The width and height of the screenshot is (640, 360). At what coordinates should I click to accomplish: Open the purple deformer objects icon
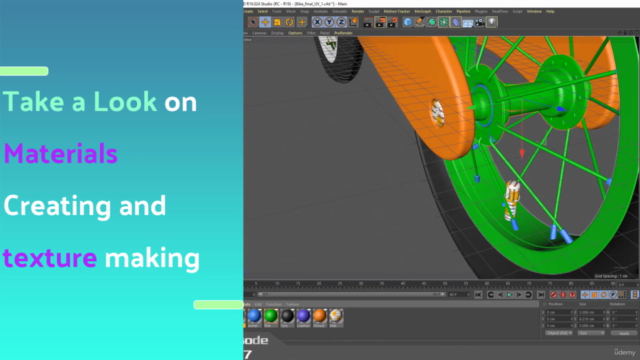[456, 22]
